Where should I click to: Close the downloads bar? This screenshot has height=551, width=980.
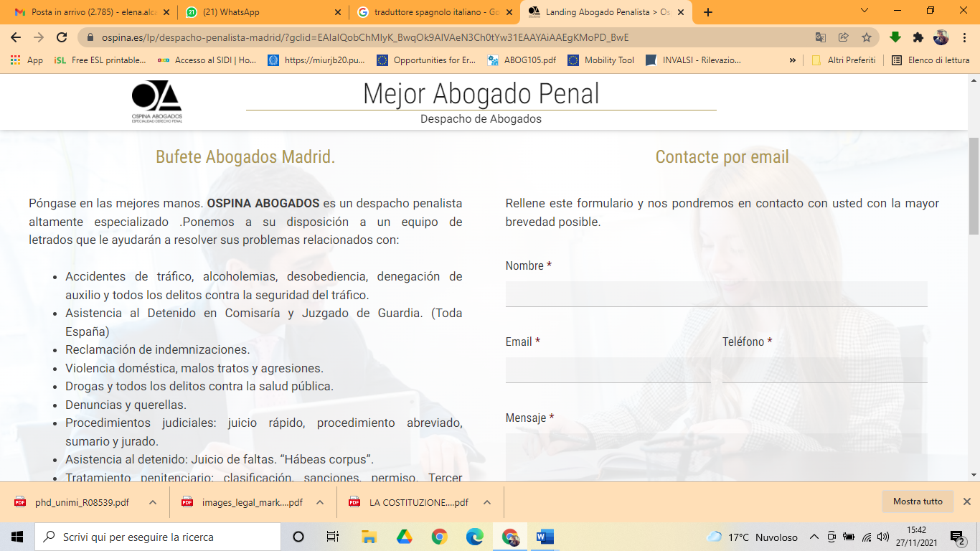click(x=966, y=501)
